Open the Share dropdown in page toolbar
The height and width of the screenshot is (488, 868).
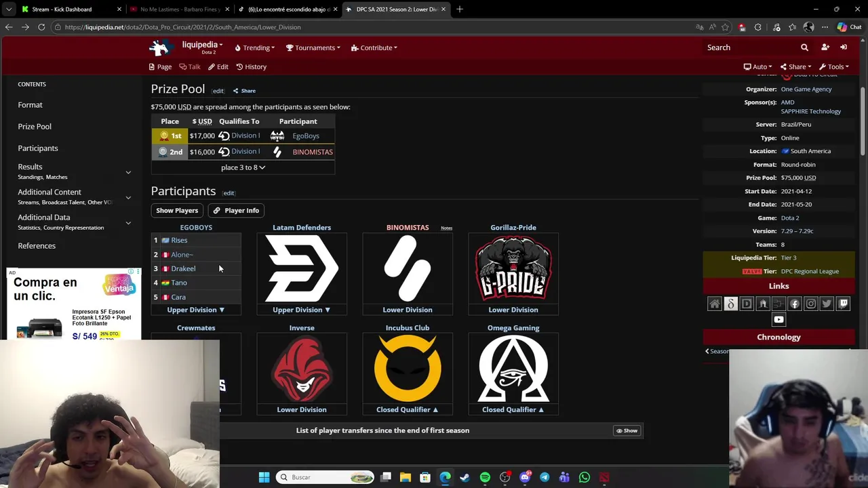[796, 66]
